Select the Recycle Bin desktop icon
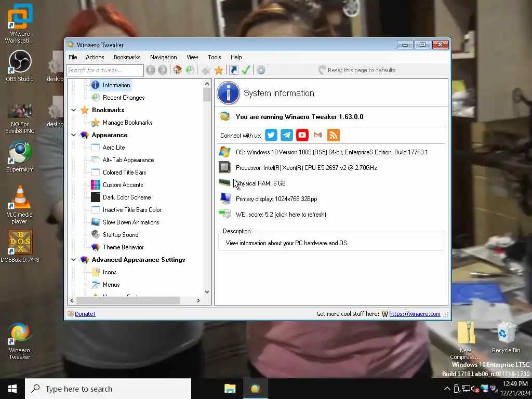 (x=506, y=337)
